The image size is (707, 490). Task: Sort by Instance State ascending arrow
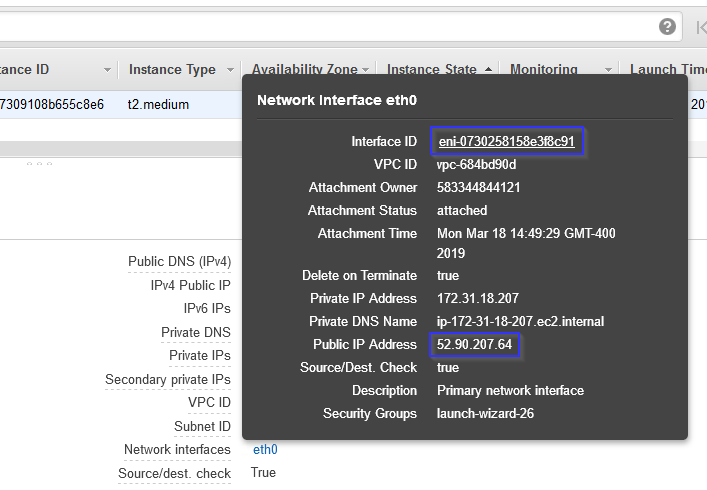coord(488,69)
